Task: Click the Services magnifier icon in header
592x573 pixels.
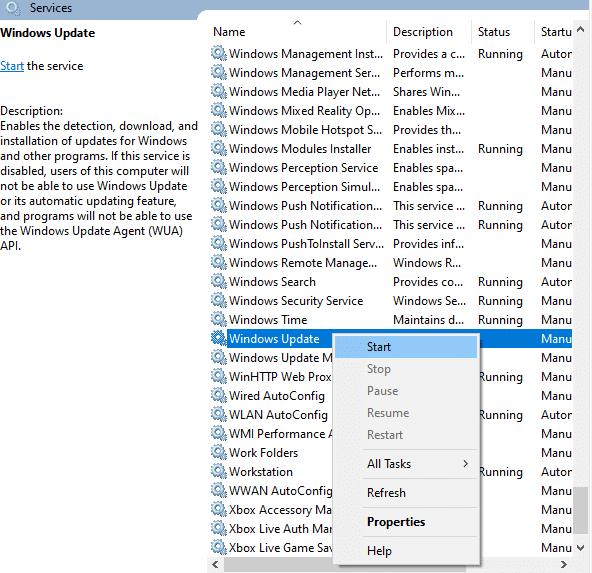Action: coord(14,8)
